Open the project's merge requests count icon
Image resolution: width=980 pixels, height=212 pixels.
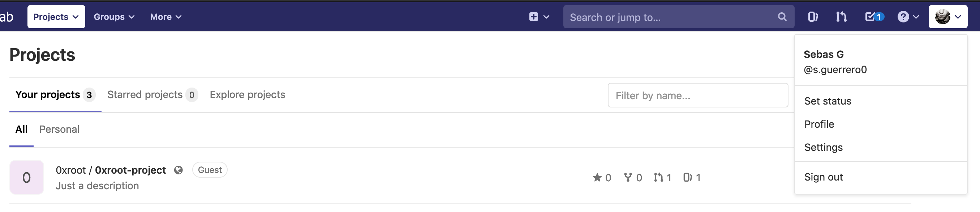pos(658,177)
